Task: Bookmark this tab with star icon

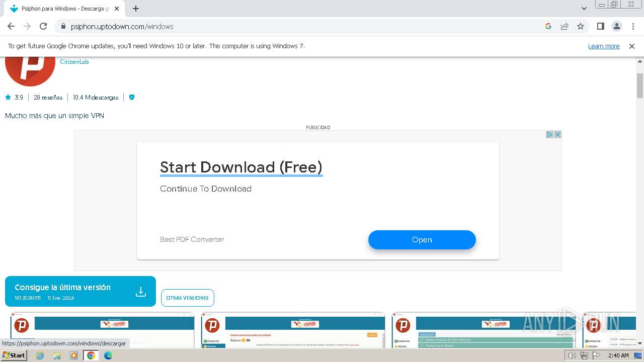Action: click(x=581, y=26)
